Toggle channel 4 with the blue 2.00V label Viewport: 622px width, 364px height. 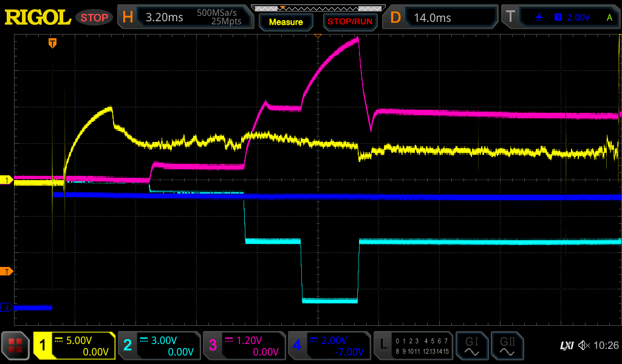coord(329,346)
